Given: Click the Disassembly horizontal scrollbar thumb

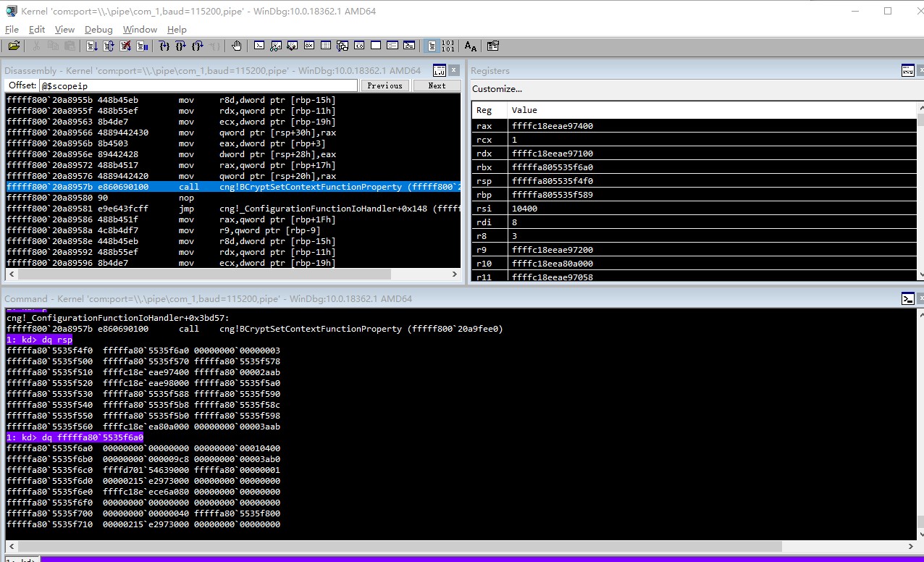Looking at the screenshot, I should pyautogui.click(x=204, y=274).
